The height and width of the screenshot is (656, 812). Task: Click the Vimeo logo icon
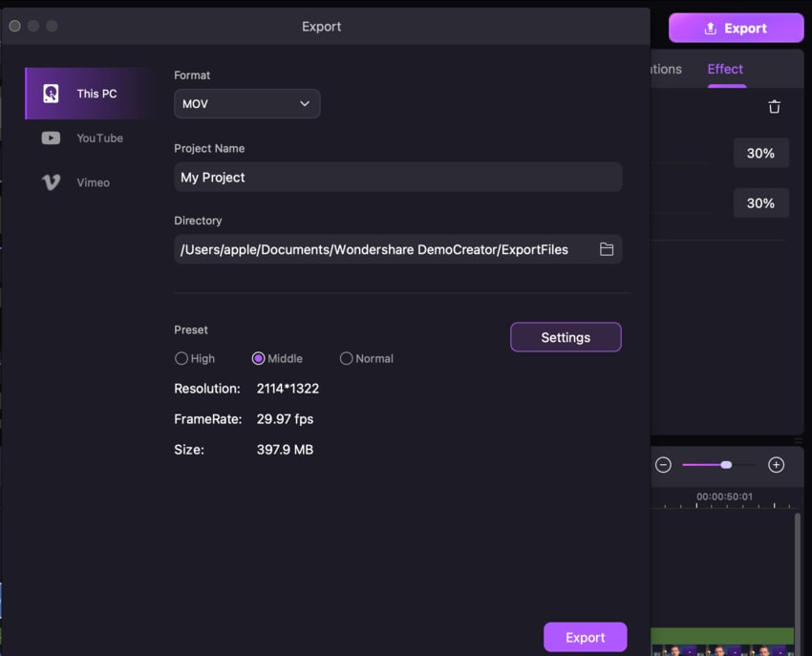[x=51, y=182]
